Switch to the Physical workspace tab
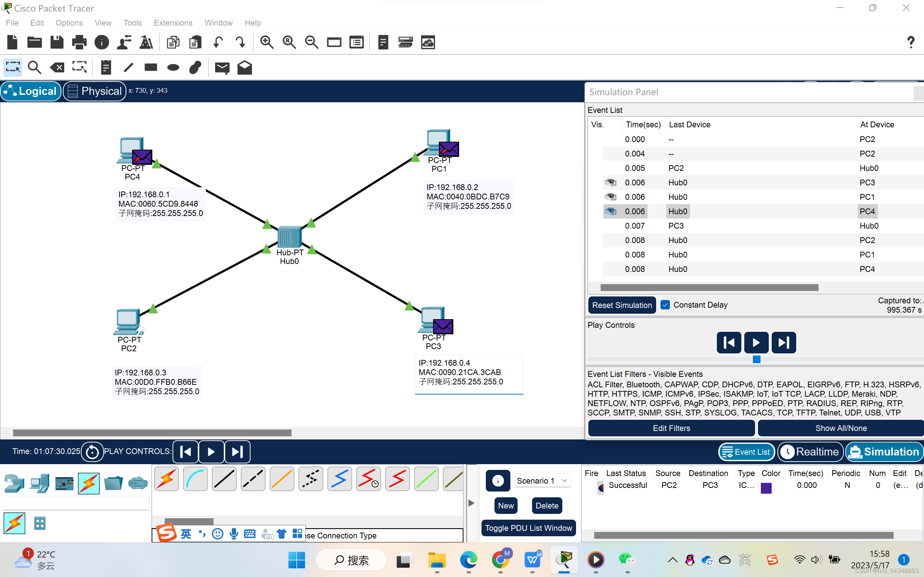This screenshot has width=924, height=577. (x=94, y=91)
